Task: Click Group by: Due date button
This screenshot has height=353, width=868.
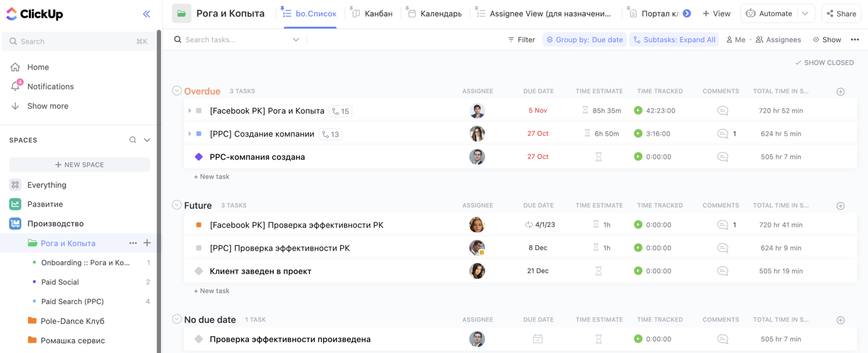Action: tap(584, 40)
